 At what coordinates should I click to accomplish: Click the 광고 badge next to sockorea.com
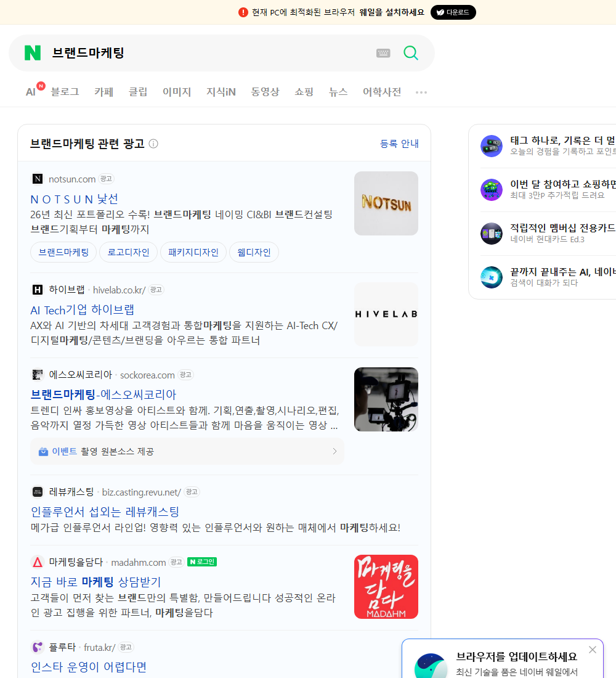click(x=185, y=375)
